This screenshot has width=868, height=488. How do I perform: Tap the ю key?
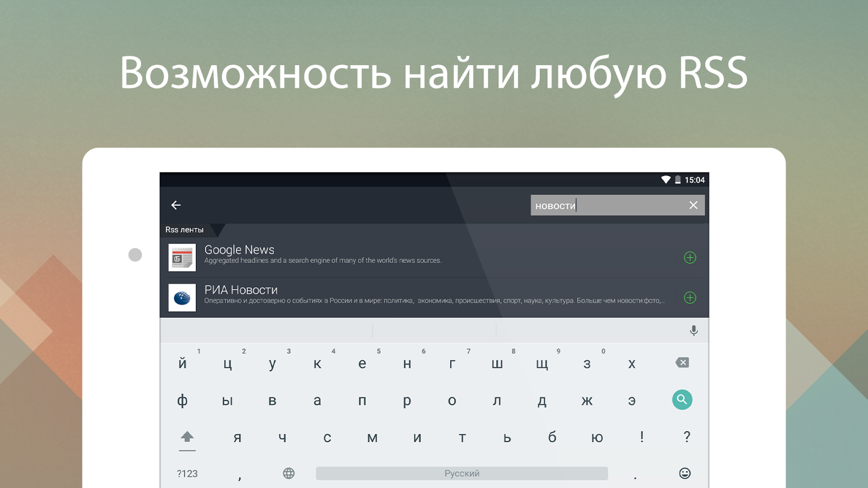[x=597, y=438]
